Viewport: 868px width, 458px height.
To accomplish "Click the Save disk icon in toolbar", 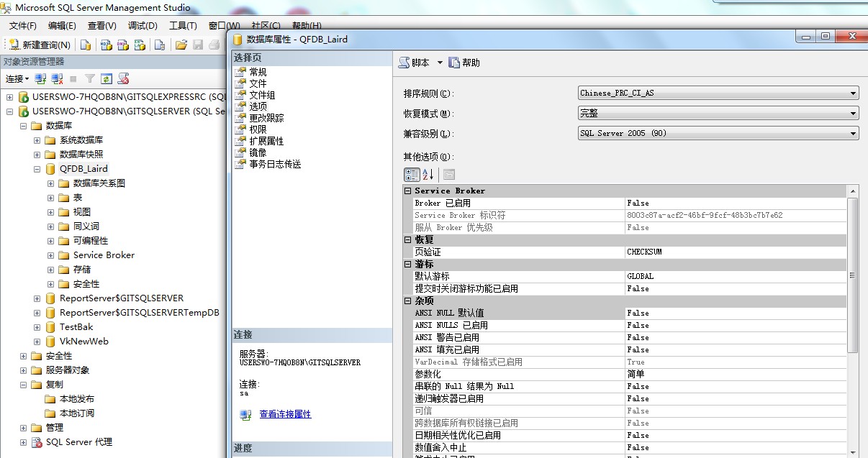I will coord(198,45).
